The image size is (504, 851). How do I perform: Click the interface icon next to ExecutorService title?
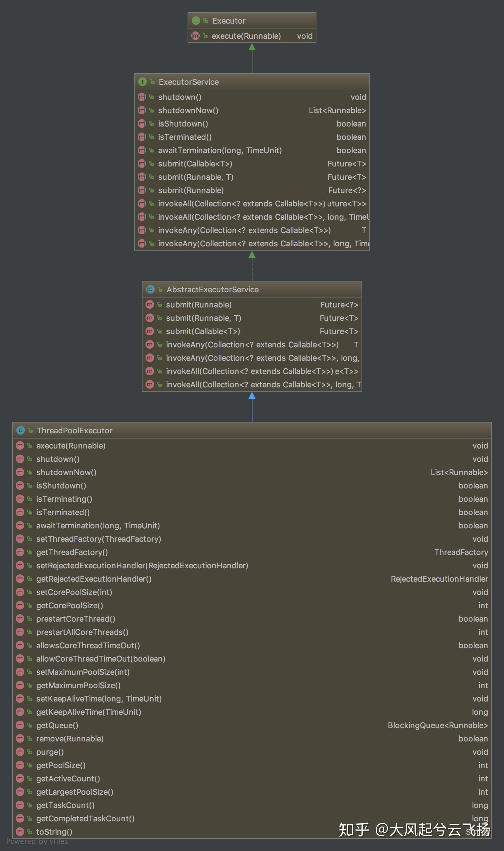[142, 82]
